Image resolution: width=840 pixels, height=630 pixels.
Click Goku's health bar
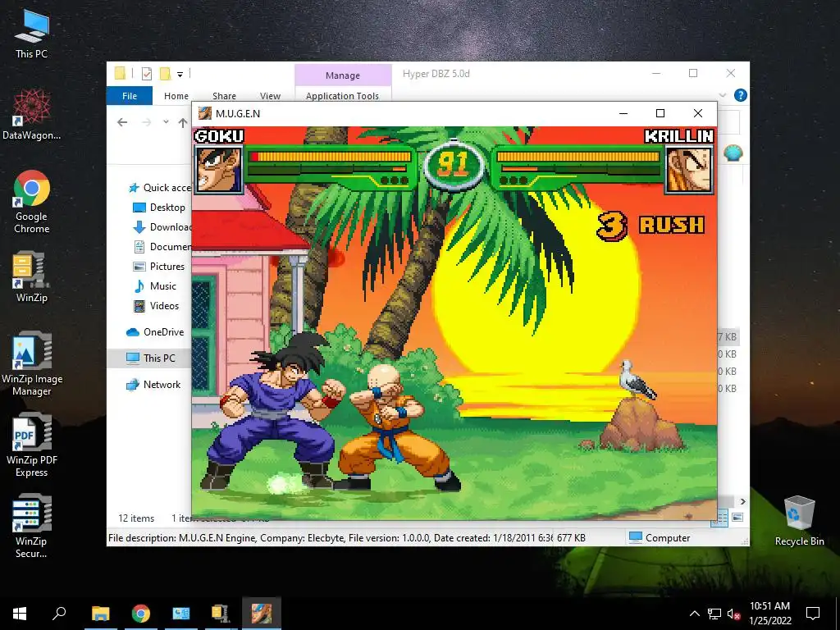click(331, 157)
